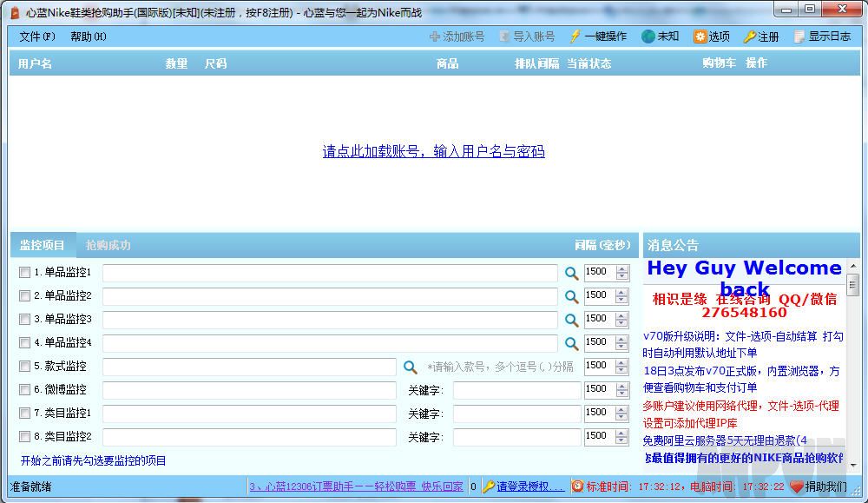Click search icon for 单品监控2
Viewport: 868px width, 503px height.
(x=571, y=296)
